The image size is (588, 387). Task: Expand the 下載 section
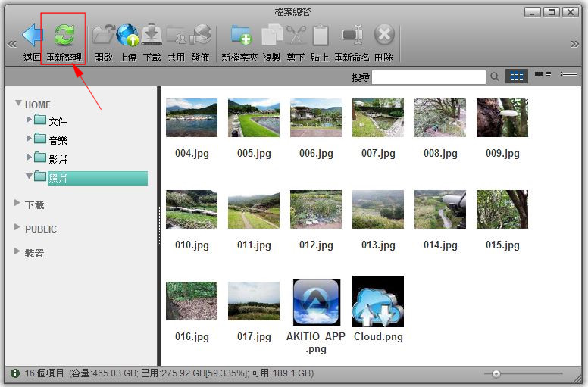pos(17,204)
